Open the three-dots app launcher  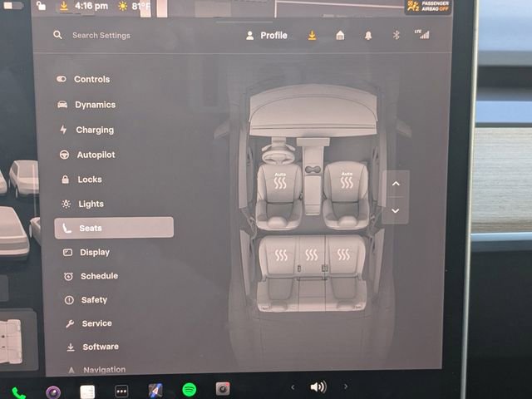[x=121, y=392]
